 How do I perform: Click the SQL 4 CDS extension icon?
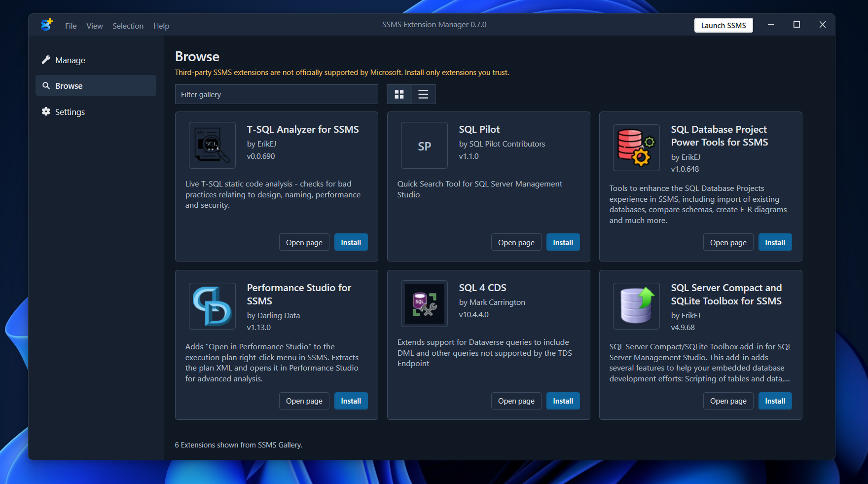(424, 303)
